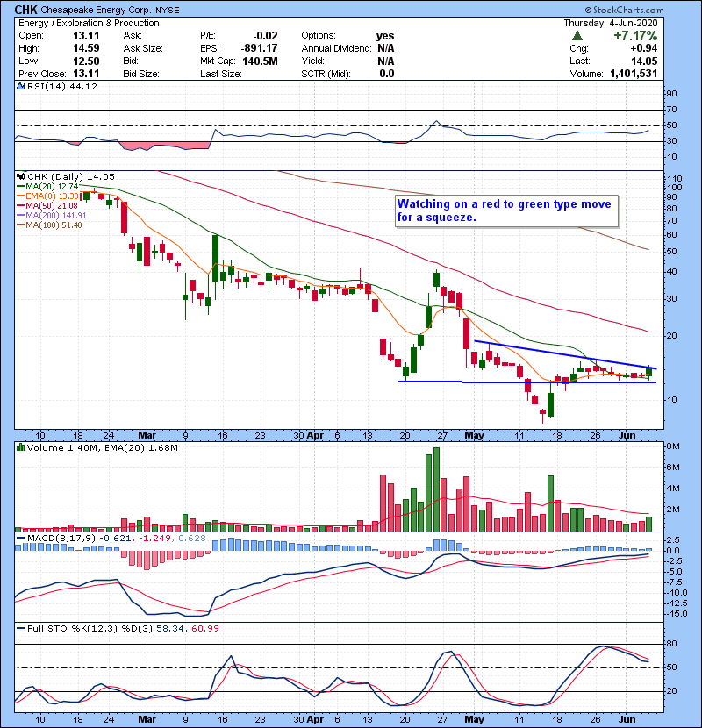Click the Ask Size: label
This screenshot has height=728, width=702.
(x=143, y=48)
